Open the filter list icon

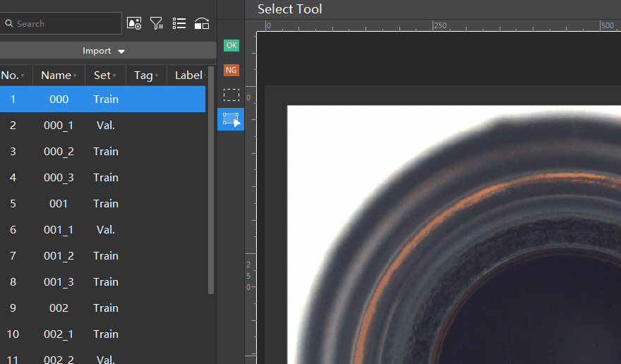(157, 23)
